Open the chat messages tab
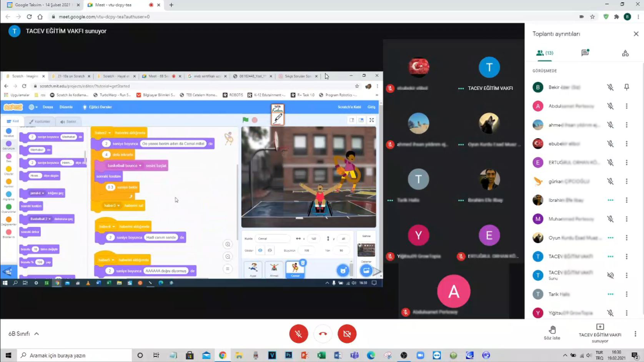The height and width of the screenshot is (362, 644). click(585, 53)
